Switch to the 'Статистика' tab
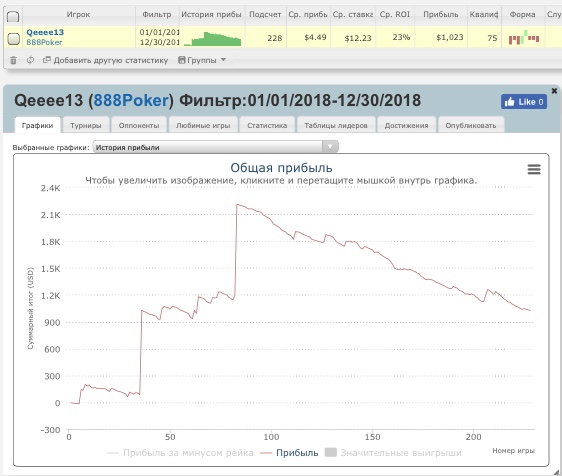 pyautogui.click(x=267, y=125)
